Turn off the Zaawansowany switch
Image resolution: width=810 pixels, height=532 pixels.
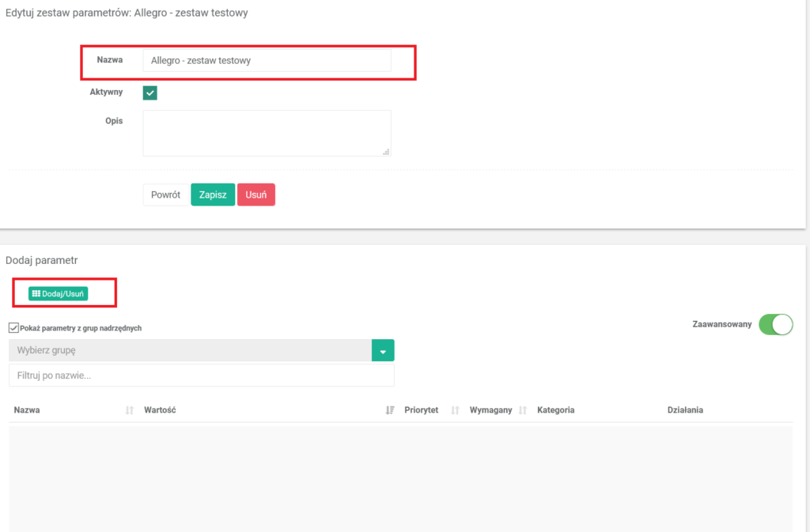pos(775,324)
